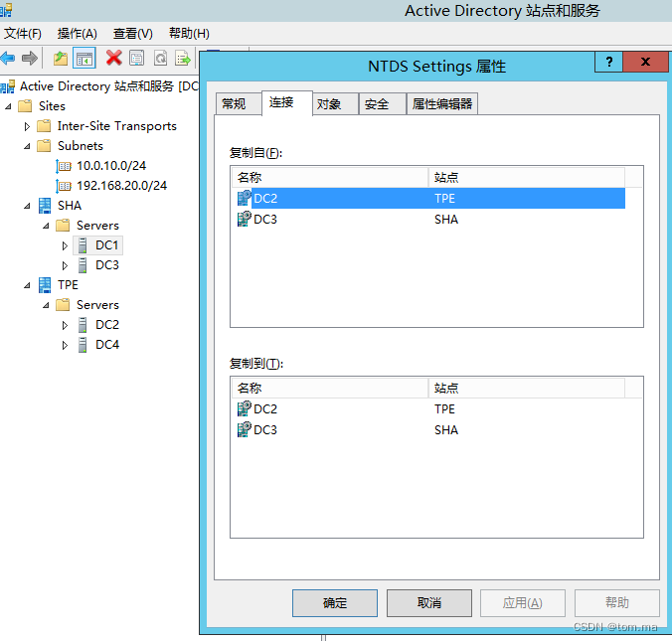Click the Refresh toolbar icon

160,58
